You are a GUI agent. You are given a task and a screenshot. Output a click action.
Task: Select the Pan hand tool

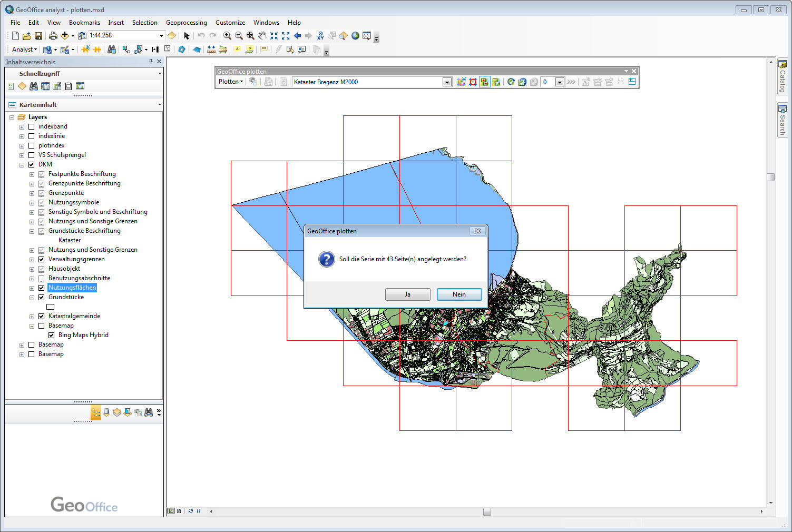coord(262,36)
